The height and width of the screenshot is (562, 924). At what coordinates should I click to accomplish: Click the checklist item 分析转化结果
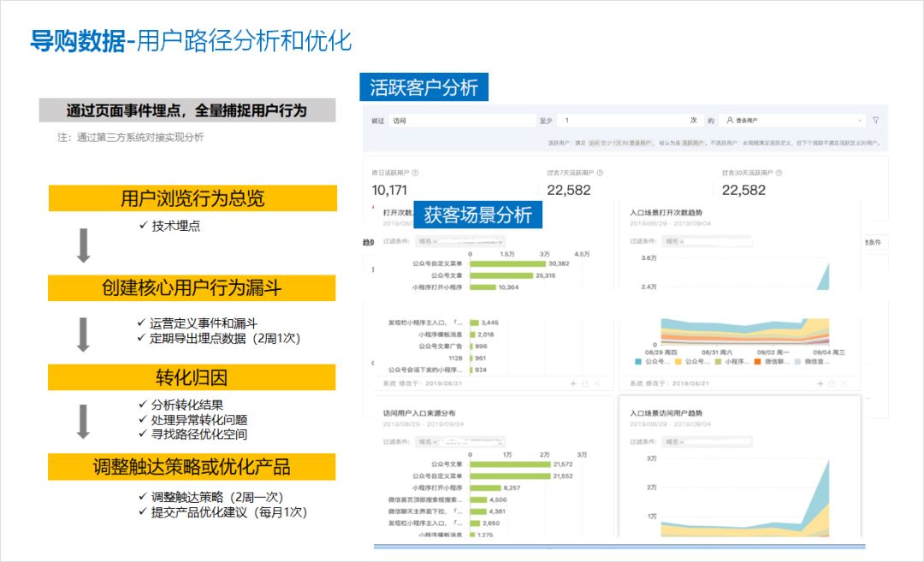(x=187, y=405)
